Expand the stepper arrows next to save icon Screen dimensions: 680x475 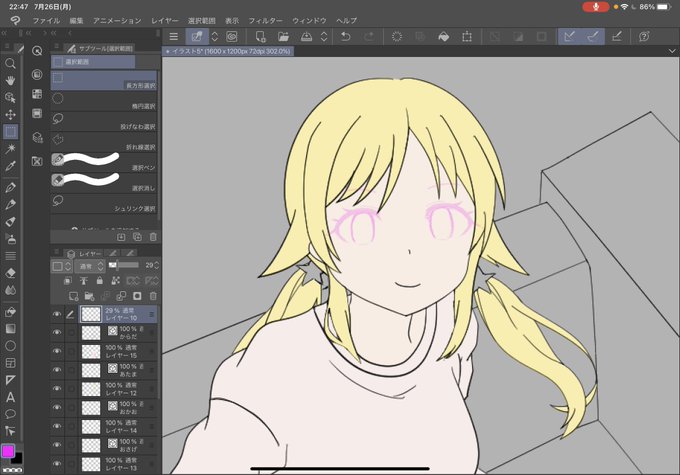point(324,36)
